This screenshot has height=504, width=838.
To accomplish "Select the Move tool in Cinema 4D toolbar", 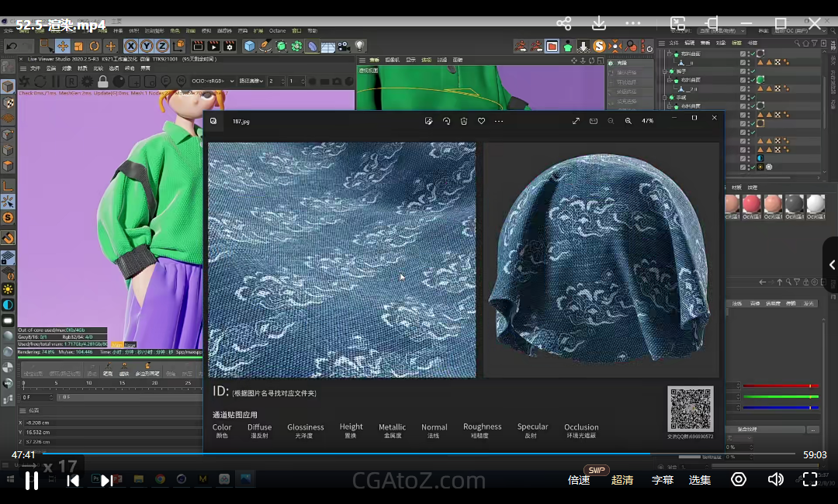I will coord(62,47).
